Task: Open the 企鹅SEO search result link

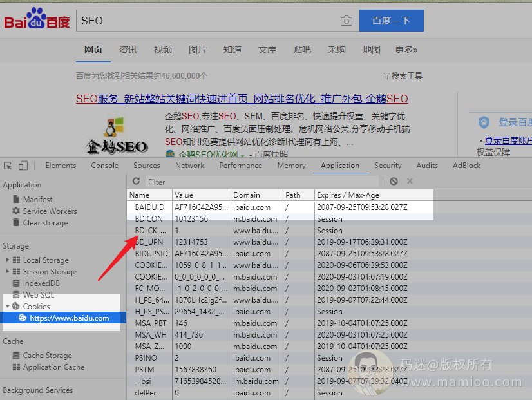Action: [x=242, y=99]
